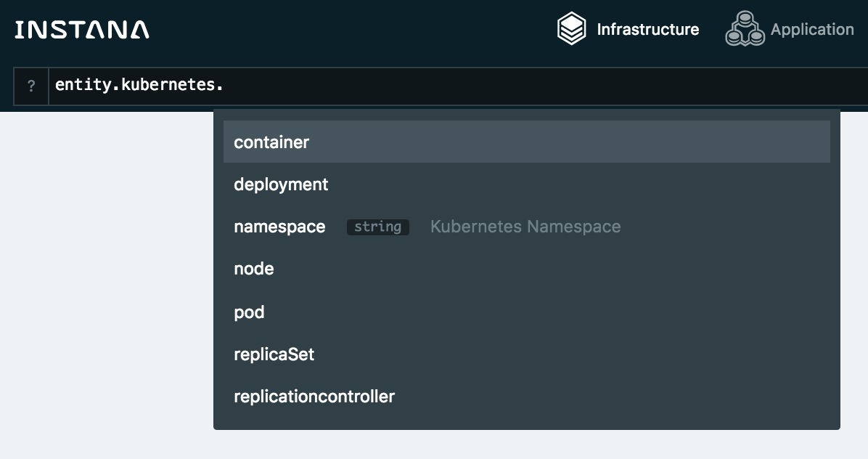Click the question mark query help icon

[x=31, y=86]
